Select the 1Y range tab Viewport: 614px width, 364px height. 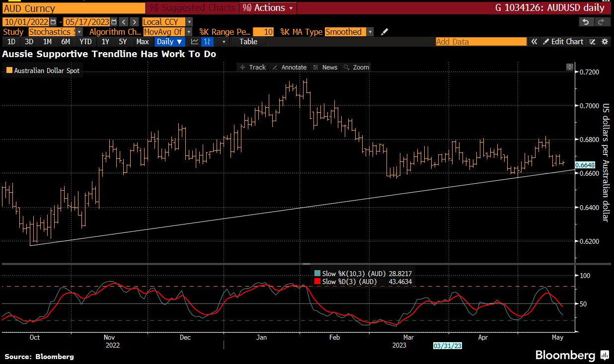tap(105, 42)
